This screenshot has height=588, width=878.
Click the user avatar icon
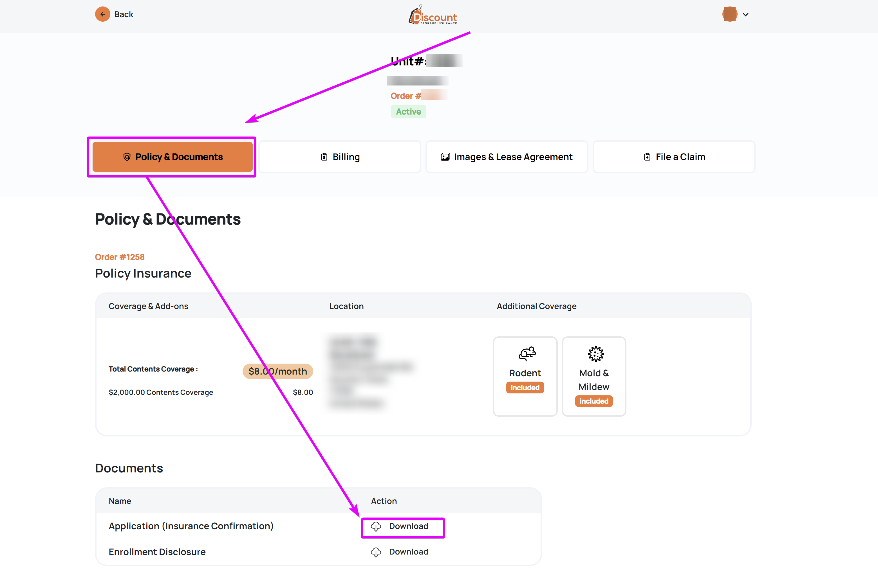tap(729, 14)
